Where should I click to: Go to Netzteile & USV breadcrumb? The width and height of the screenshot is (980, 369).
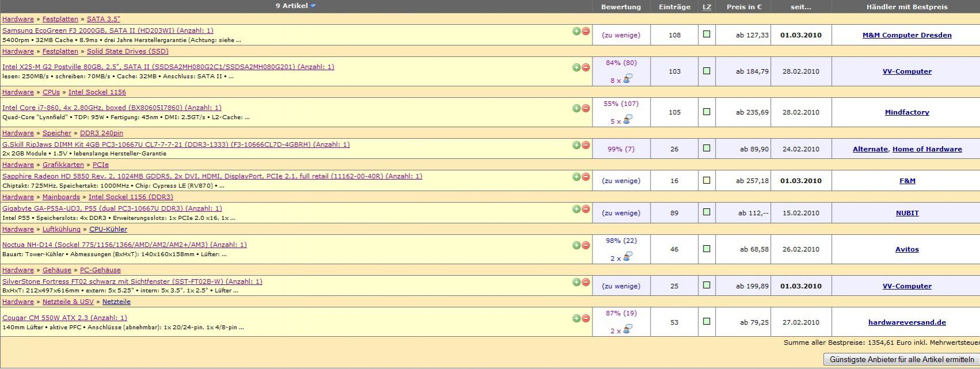[68, 302]
